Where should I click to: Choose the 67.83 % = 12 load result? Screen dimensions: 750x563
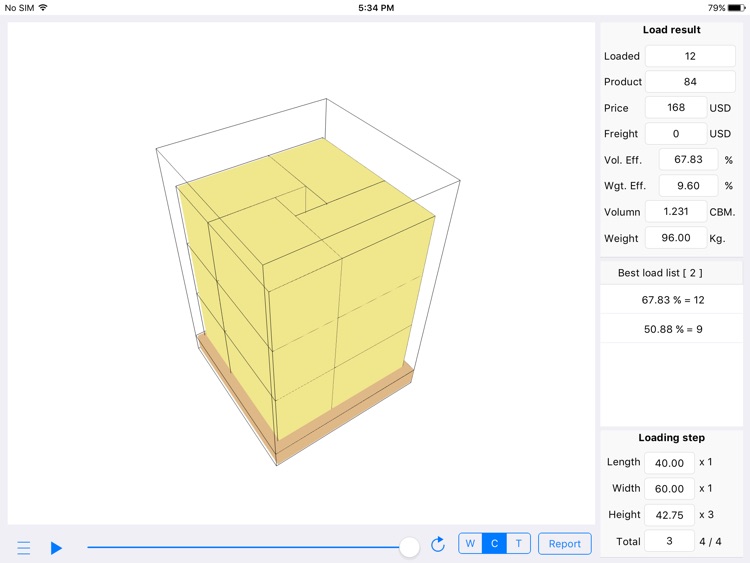[672, 300]
